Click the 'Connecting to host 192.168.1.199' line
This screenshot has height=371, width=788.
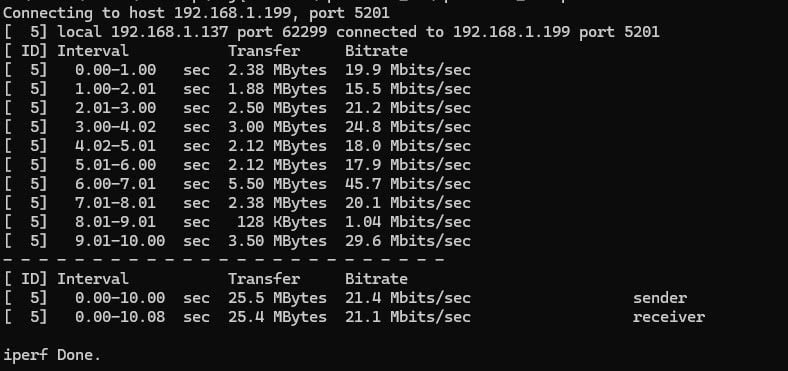tap(196, 13)
